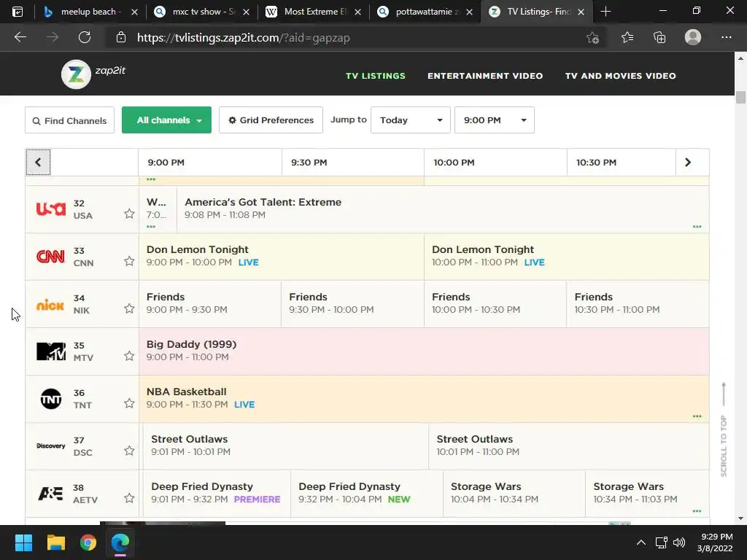
Task: Favorite the TNT channel star
Action: pyautogui.click(x=129, y=403)
